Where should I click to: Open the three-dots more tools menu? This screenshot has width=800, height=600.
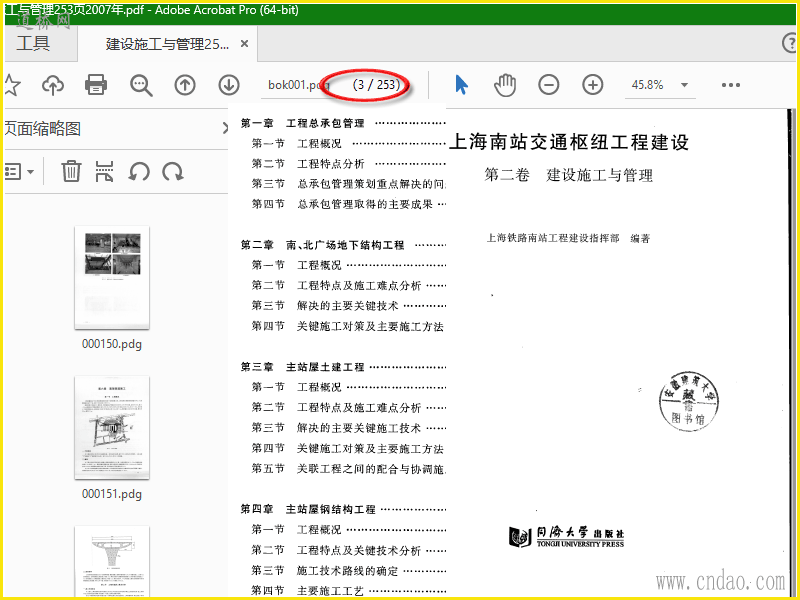pyautogui.click(x=731, y=85)
